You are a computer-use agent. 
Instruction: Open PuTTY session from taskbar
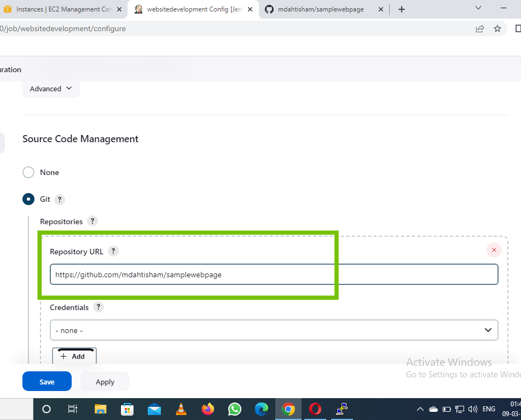click(x=342, y=409)
